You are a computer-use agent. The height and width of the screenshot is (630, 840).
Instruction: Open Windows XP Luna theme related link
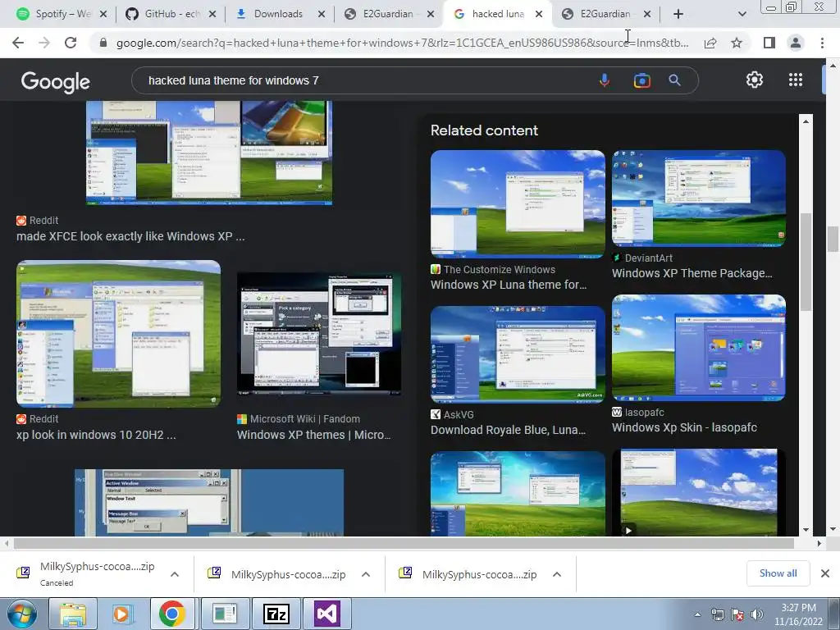pos(509,285)
